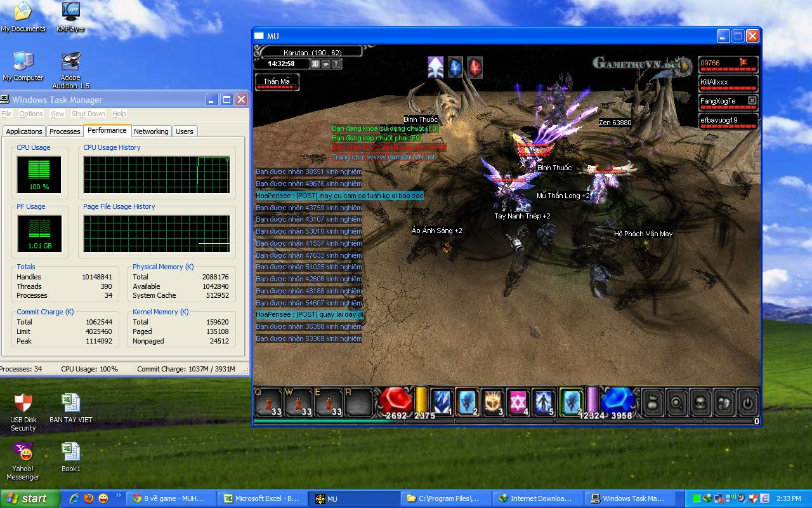Open the Options menu in Task Manager
812x508 pixels.
(30, 114)
